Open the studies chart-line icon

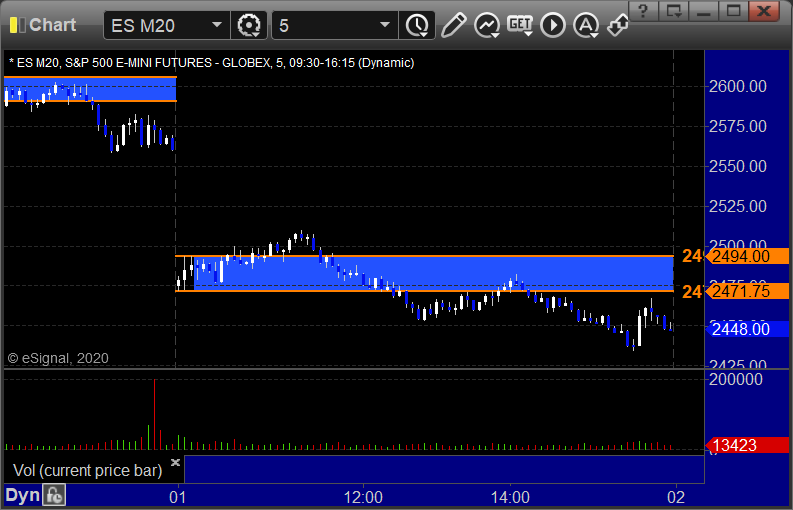click(487, 25)
